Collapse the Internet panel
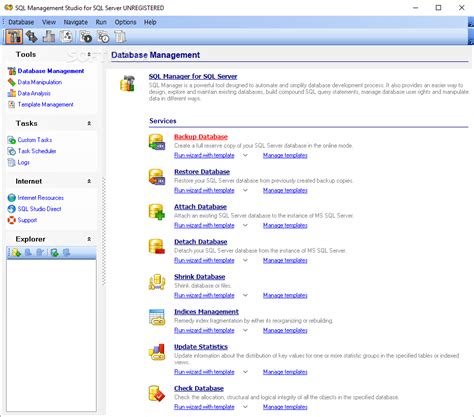The height and width of the screenshot is (417, 474). coord(89,181)
